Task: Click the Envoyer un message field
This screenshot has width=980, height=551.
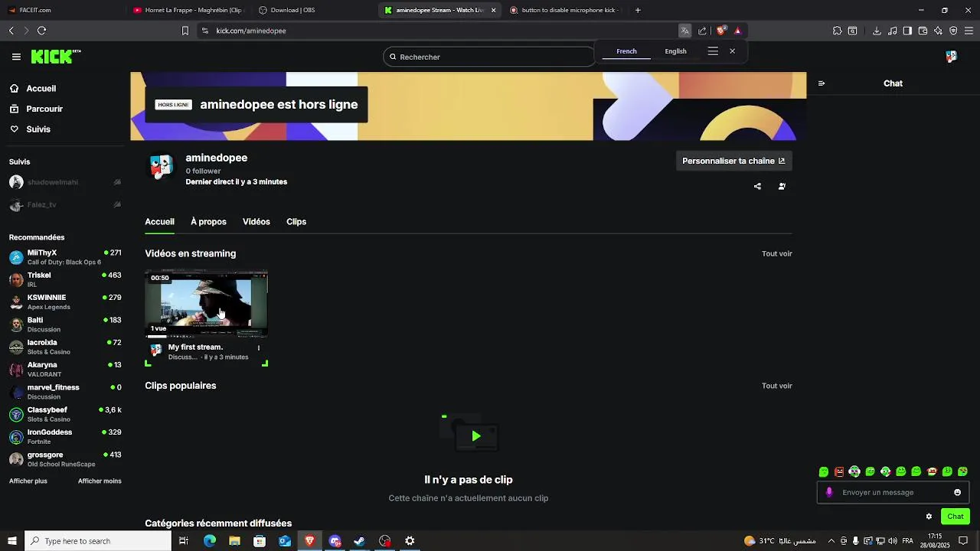Action: tap(892, 493)
